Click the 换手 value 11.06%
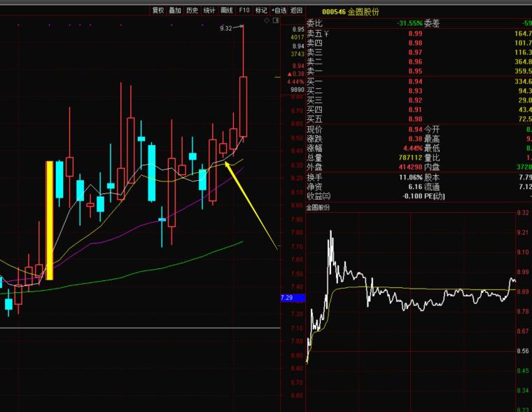Screen dimensions: 532x412 click(411, 177)
